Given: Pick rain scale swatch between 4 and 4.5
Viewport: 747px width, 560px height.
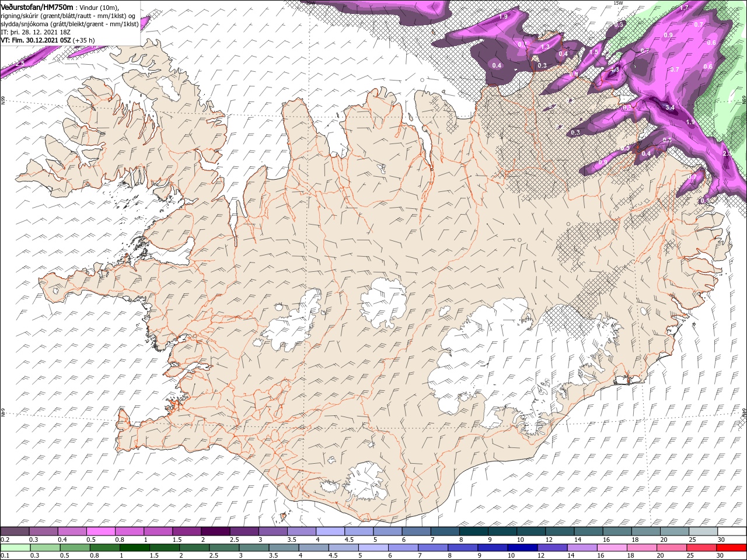Looking at the screenshot, I should point(314,548).
